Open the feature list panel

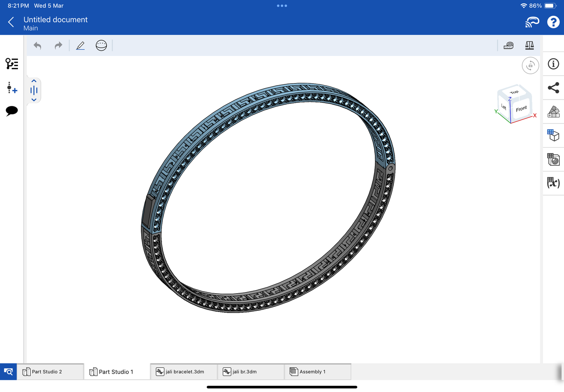coord(12,64)
